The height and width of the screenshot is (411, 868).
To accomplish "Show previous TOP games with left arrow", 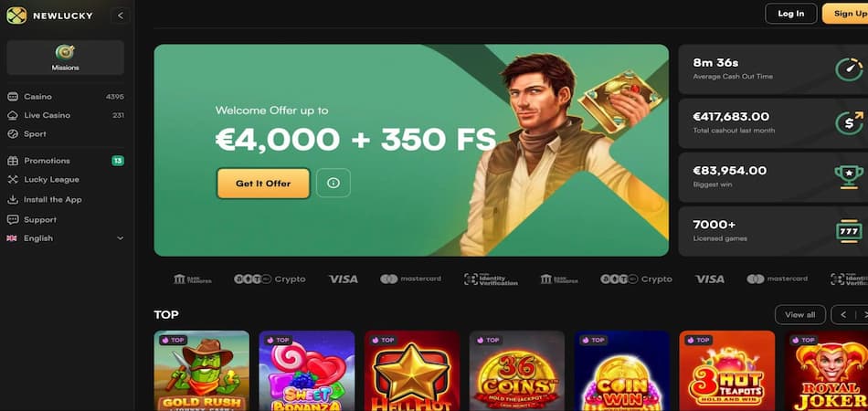I will coord(843,315).
